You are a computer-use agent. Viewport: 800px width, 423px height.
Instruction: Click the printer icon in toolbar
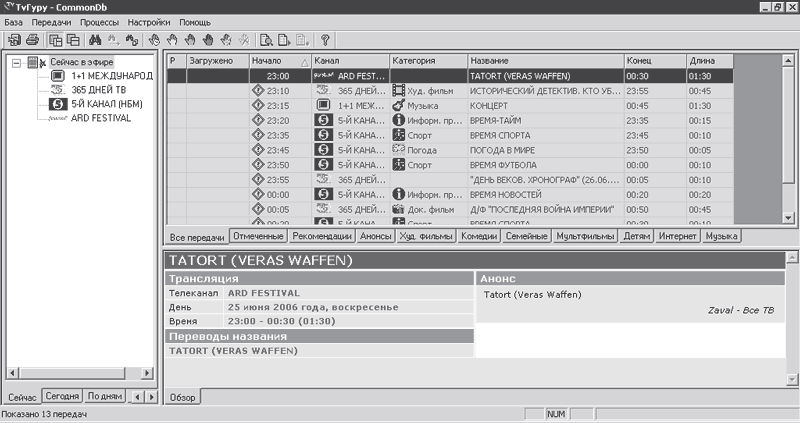click(x=32, y=41)
